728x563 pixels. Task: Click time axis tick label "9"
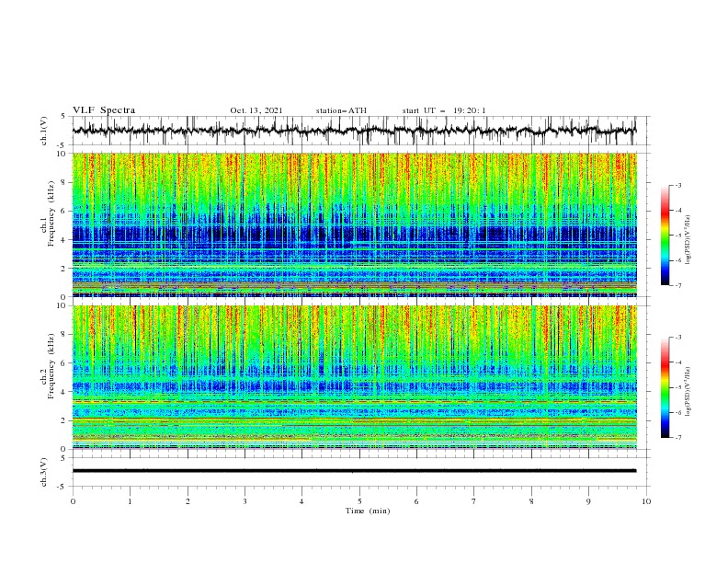click(588, 501)
